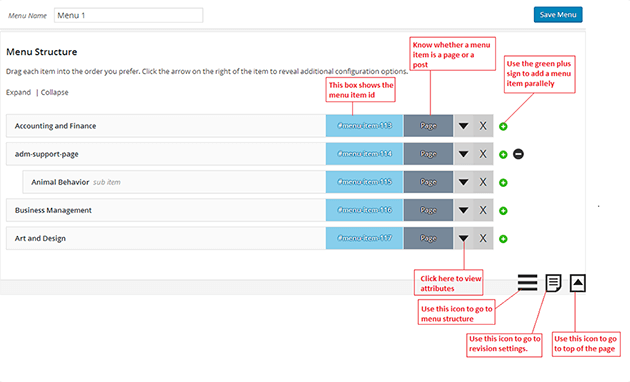Click Page type box of Animal Behavior
This screenshot has height=382, width=630.
[428, 182]
